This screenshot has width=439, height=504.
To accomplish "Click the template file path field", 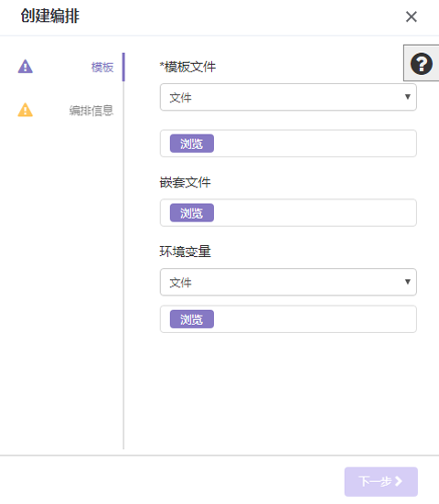I will click(288, 144).
